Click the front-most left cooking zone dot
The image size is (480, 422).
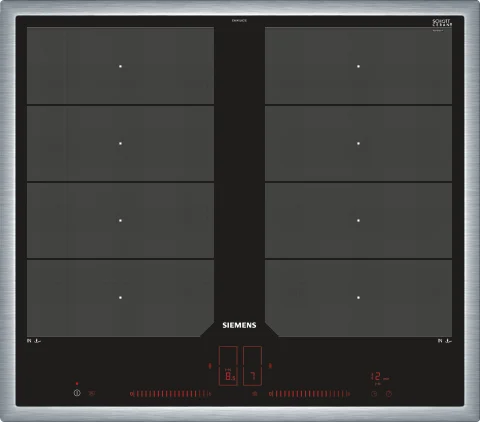pyautogui.click(x=120, y=297)
